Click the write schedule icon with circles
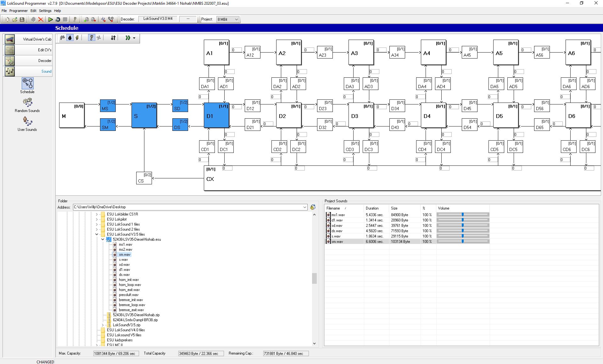The image size is (603, 364). pyautogui.click(x=111, y=20)
